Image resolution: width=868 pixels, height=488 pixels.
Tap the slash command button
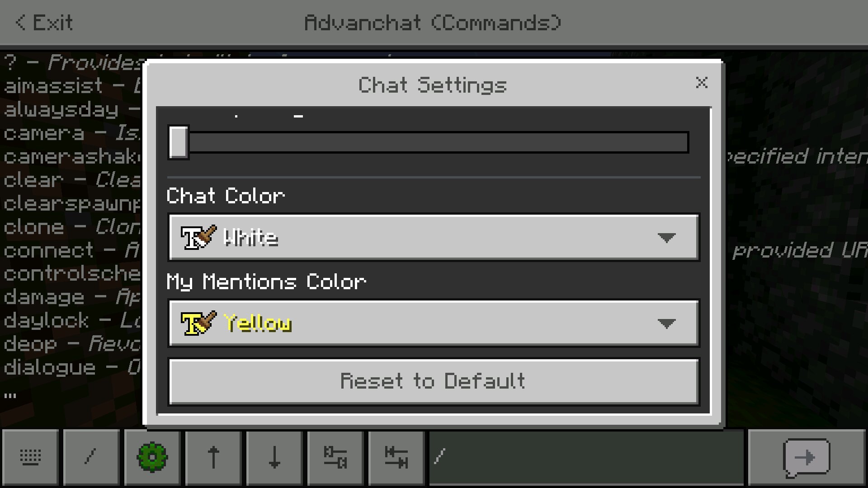point(91,458)
